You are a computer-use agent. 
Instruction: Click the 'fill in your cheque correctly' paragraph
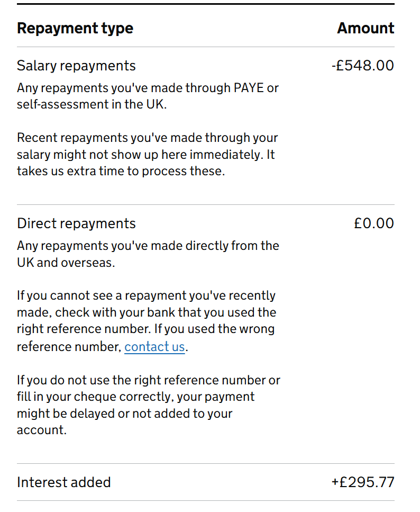[149, 405]
